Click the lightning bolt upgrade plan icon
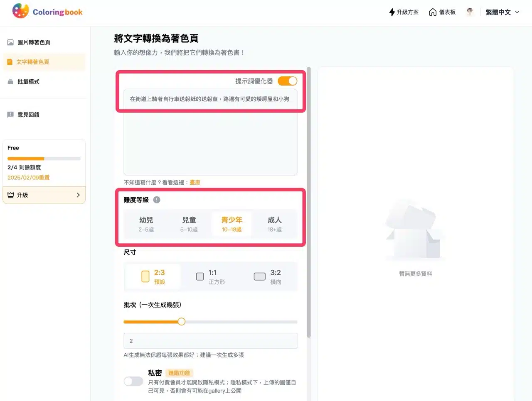 pos(392,12)
